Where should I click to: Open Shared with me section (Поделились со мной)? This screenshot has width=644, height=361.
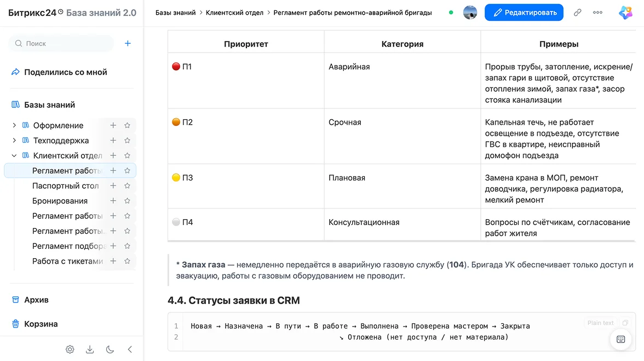pyautogui.click(x=59, y=72)
